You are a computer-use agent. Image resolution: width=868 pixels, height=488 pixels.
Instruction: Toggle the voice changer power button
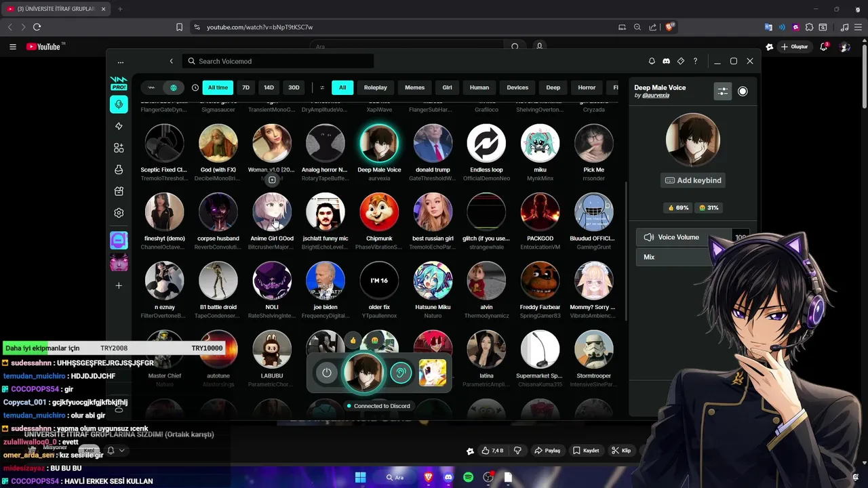click(327, 373)
